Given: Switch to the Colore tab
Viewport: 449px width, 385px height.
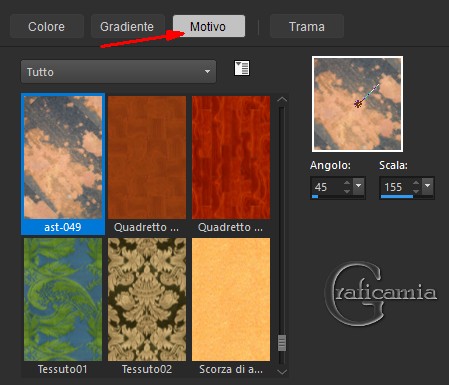Looking at the screenshot, I should 47,26.
